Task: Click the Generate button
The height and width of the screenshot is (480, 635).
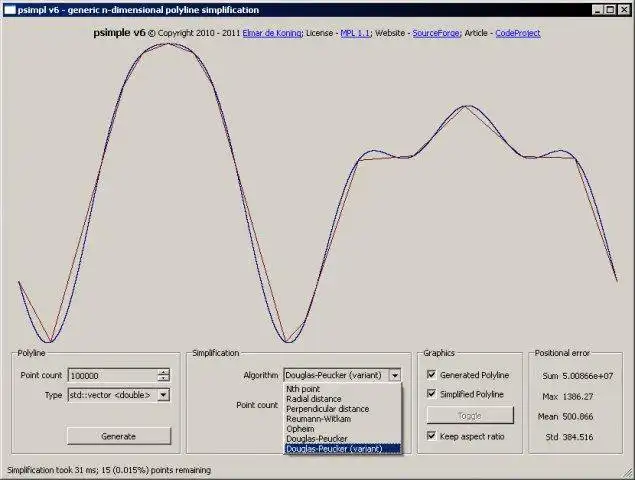Action: 119,436
